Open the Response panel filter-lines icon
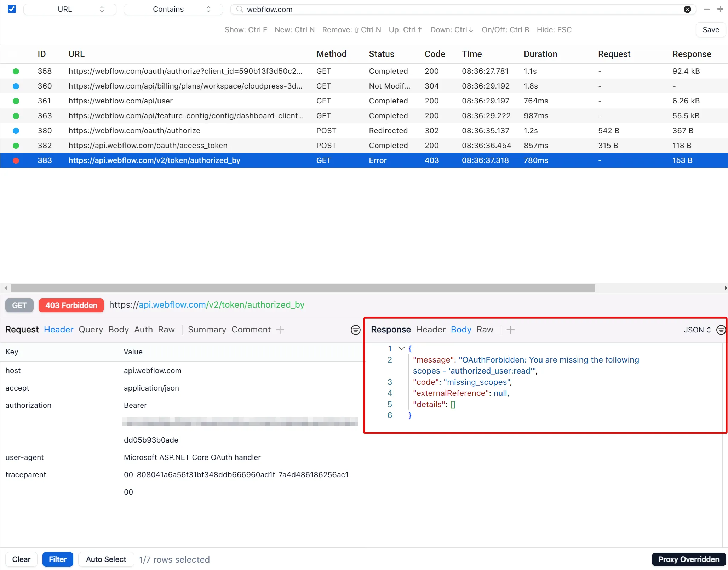This screenshot has height=570, width=728. point(720,330)
